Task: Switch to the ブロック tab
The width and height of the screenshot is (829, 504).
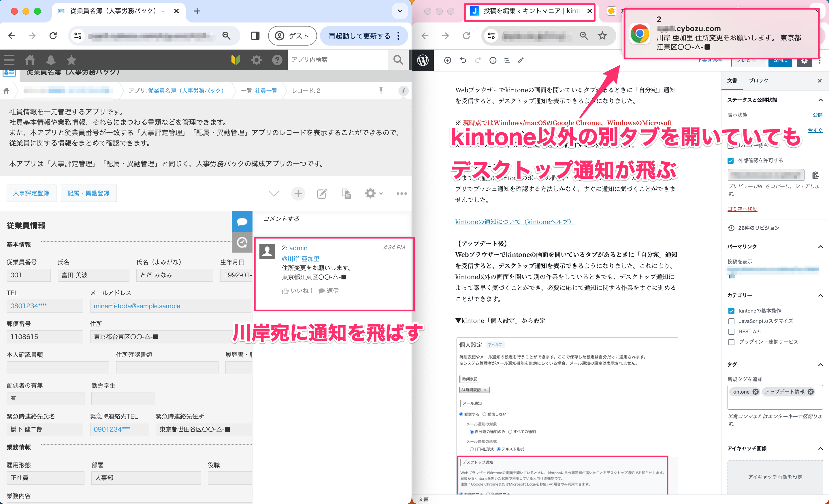Action: [x=758, y=80]
